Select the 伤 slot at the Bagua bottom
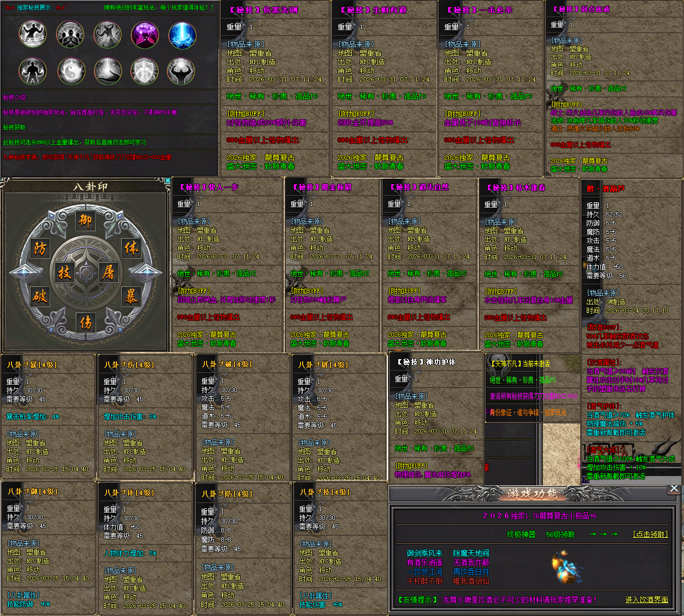This screenshot has width=684, height=616. click(86, 322)
